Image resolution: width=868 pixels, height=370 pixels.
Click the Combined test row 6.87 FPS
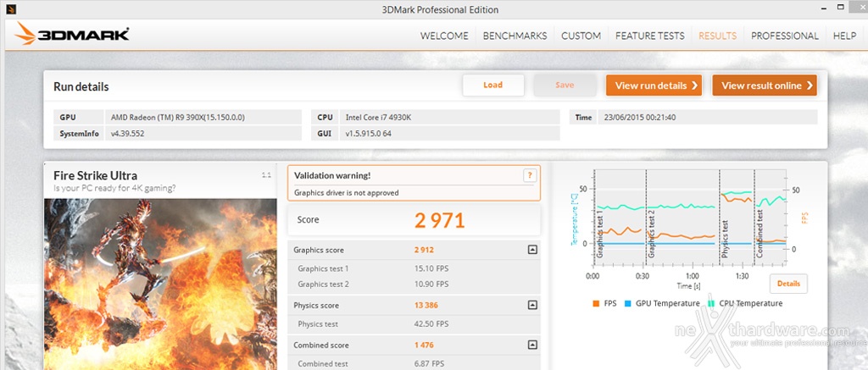click(414, 364)
